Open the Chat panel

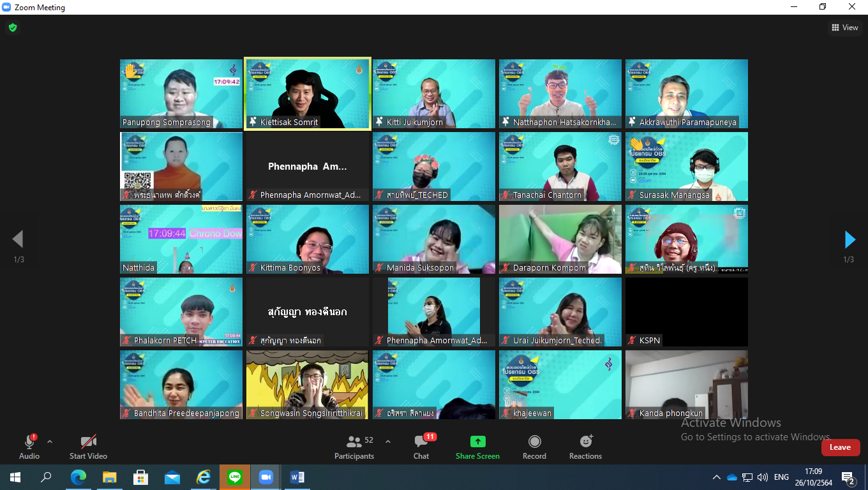(421, 447)
